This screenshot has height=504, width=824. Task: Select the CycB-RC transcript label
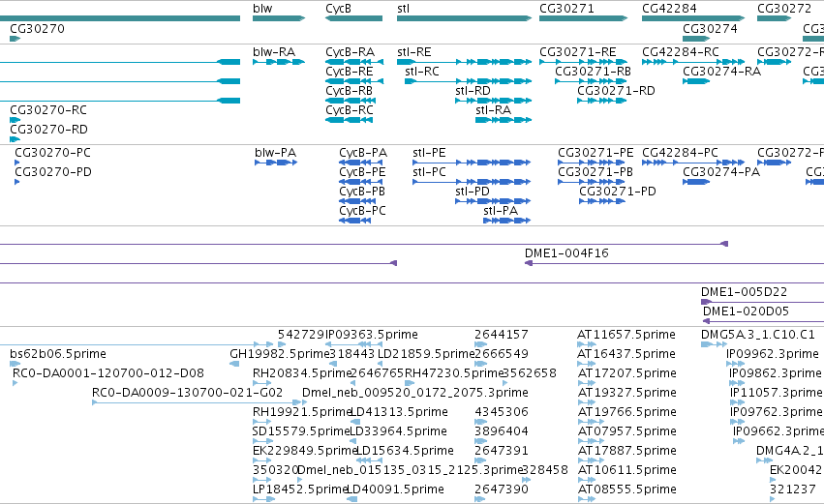click(x=350, y=110)
